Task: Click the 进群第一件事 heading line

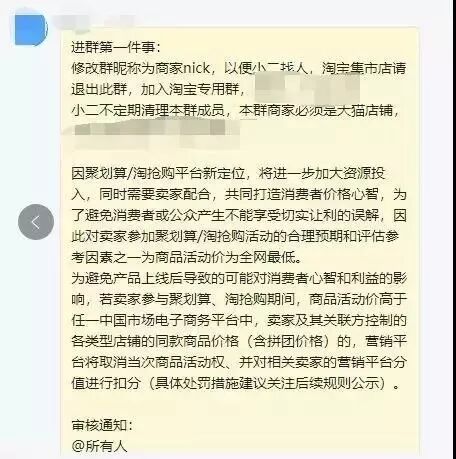Action: pos(116,47)
